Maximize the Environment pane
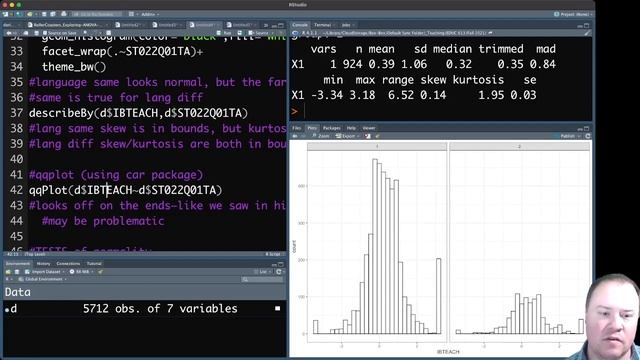 280,264
